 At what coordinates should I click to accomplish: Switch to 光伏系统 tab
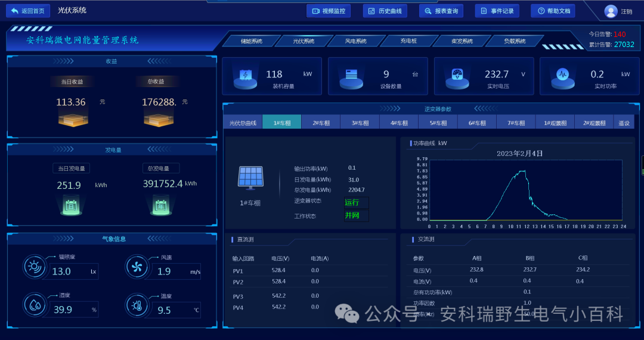pyautogui.click(x=304, y=41)
